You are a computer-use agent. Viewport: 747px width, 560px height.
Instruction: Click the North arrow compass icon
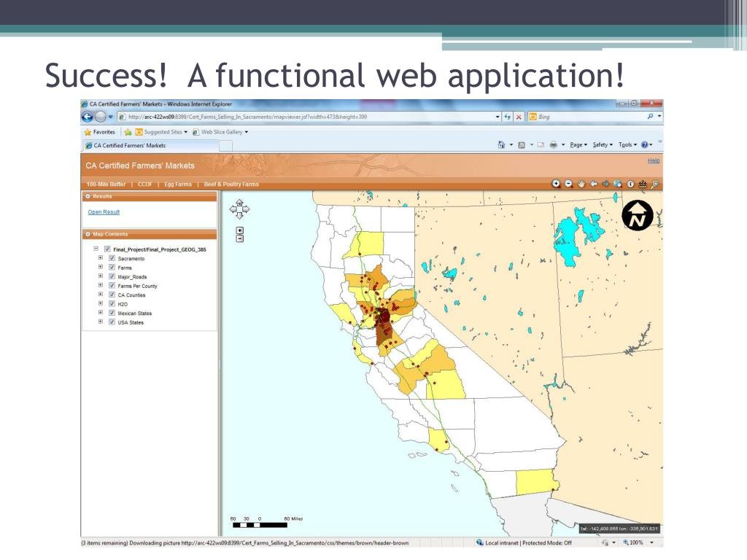point(638,216)
